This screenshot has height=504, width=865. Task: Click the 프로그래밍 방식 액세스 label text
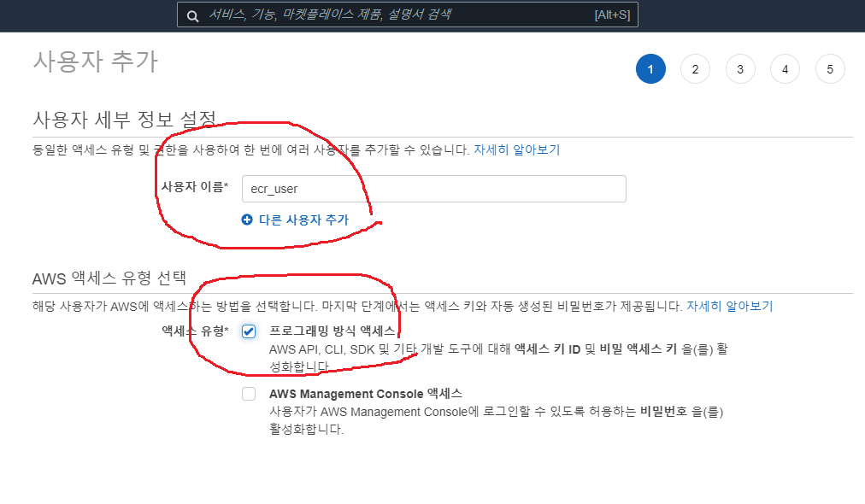click(332, 331)
